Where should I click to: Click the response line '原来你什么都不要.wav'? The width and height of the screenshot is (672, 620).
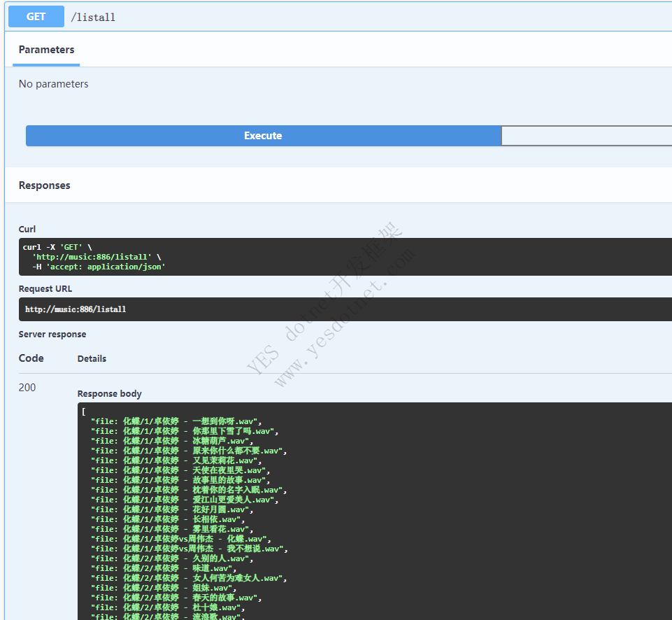[189, 451]
